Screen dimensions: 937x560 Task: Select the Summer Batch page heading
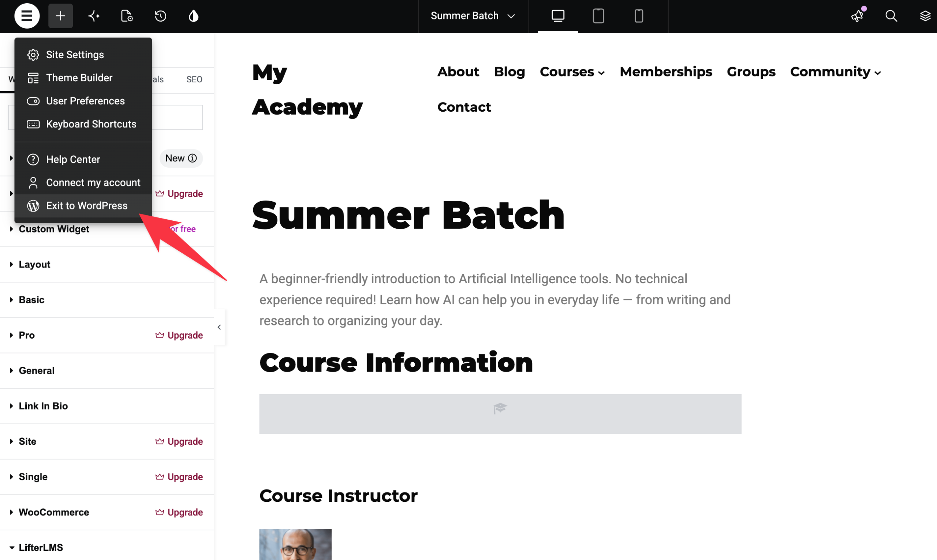tap(408, 215)
